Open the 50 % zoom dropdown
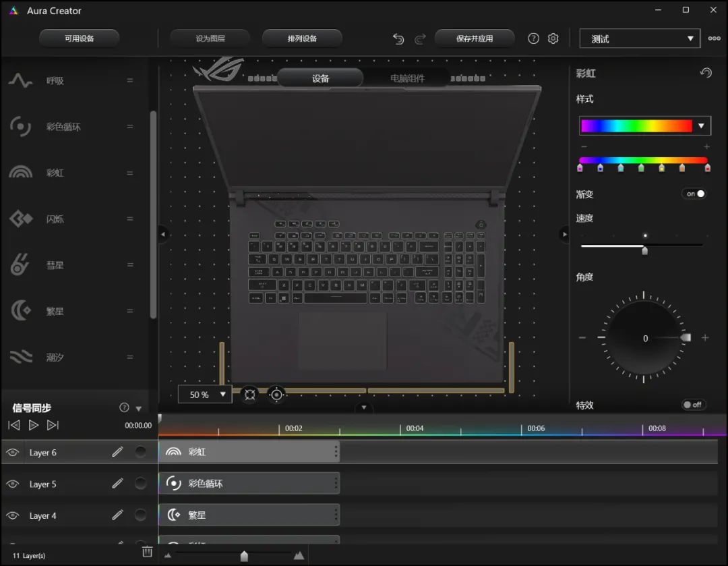728x566 pixels. tap(205, 395)
